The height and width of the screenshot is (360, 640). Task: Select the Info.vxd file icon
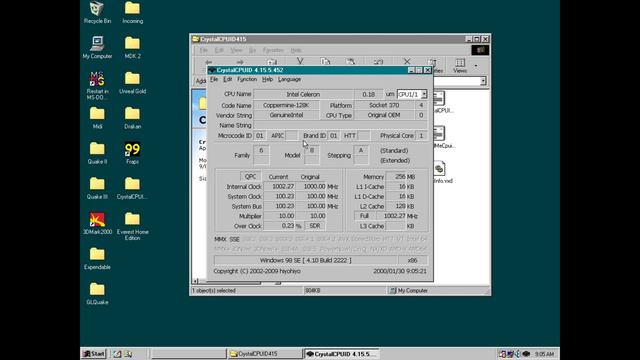[x=440, y=169]
